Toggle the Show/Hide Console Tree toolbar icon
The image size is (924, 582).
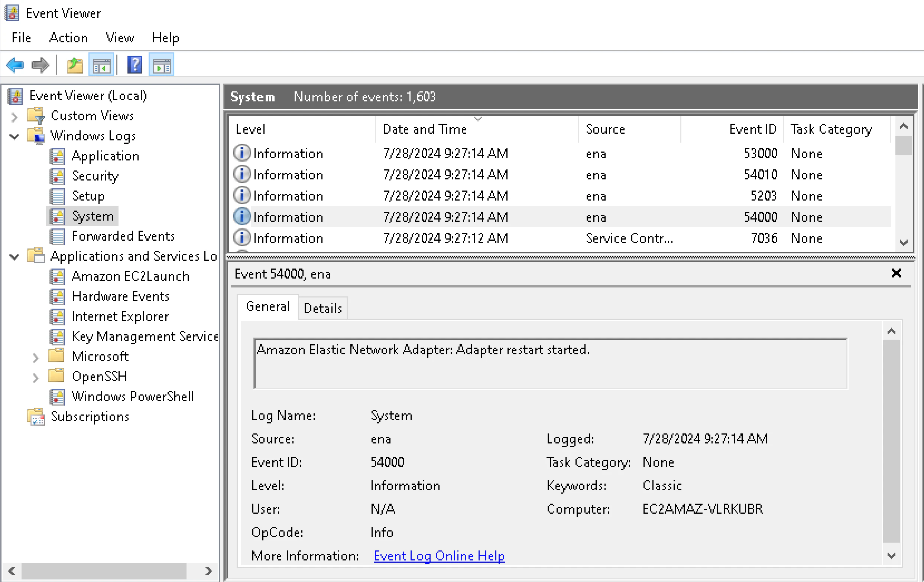click(101, 65)
